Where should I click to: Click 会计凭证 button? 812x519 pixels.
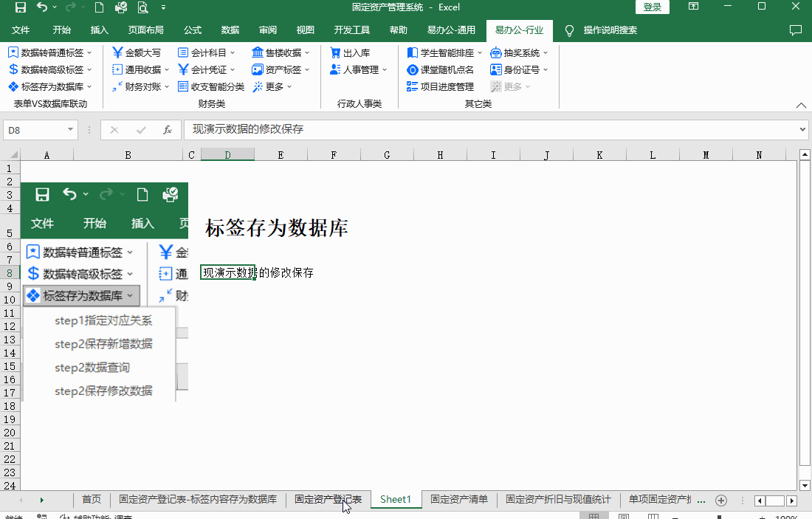[206, 69]
